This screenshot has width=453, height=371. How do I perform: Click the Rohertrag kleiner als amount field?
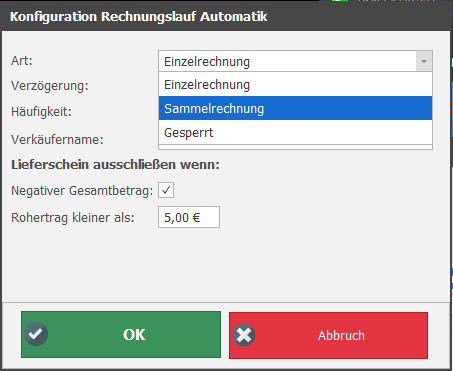tap(189, 217)
